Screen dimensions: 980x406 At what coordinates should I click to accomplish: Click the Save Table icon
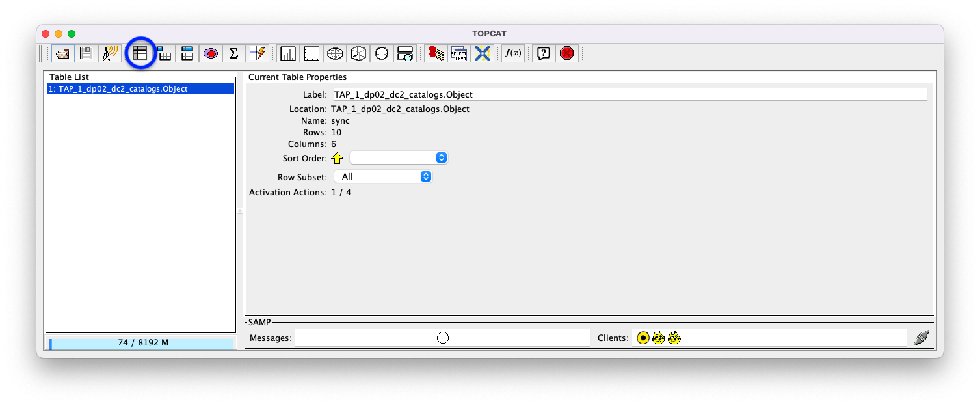click(x=85, y=53)
